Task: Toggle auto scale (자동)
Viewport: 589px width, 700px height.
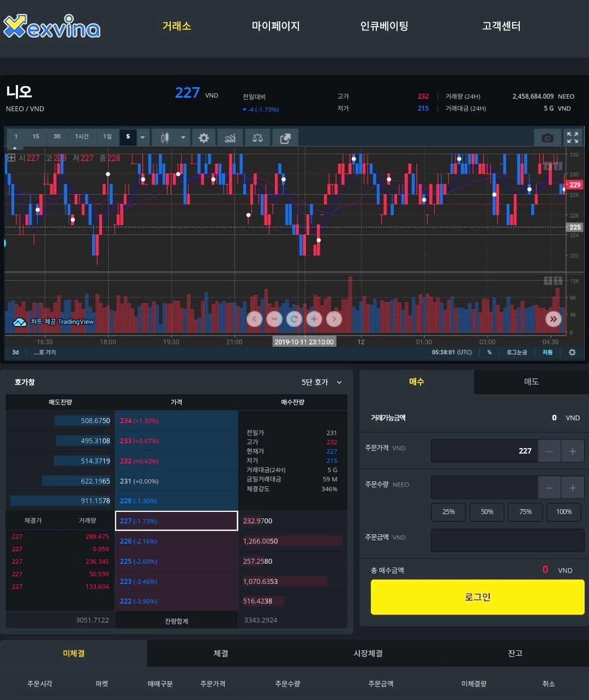Action: 547,352
